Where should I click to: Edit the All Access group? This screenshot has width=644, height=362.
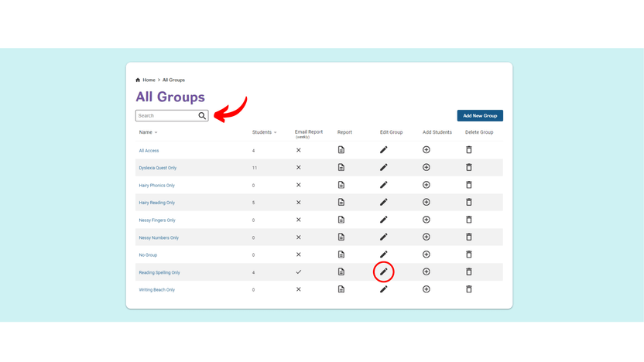click(384, 150)
